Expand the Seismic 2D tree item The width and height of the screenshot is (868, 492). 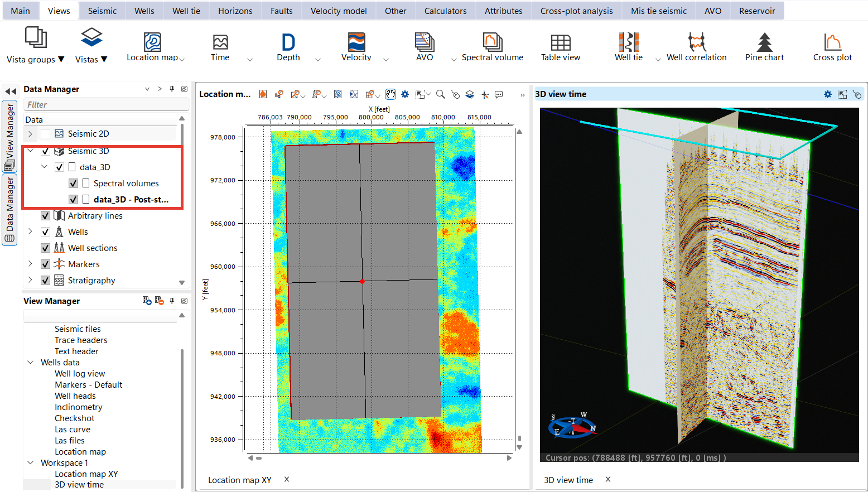click(30, 134)
